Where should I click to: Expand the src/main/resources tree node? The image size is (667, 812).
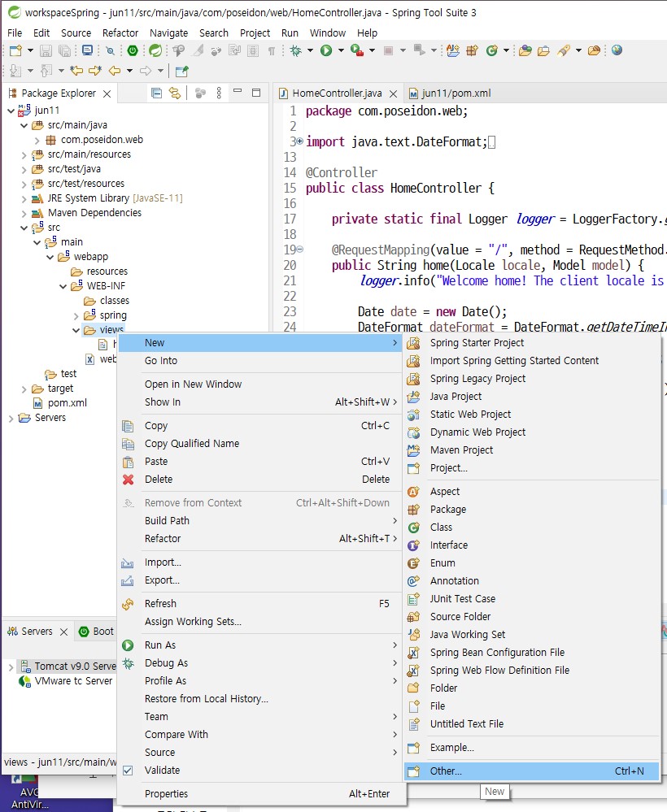point(24,154)
